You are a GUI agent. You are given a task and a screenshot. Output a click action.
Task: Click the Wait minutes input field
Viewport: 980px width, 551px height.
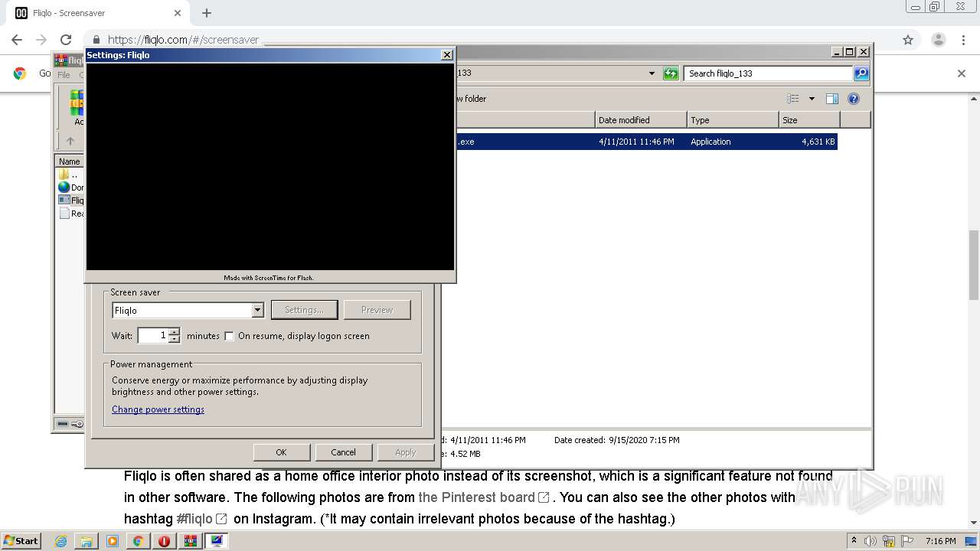(153, 335)
